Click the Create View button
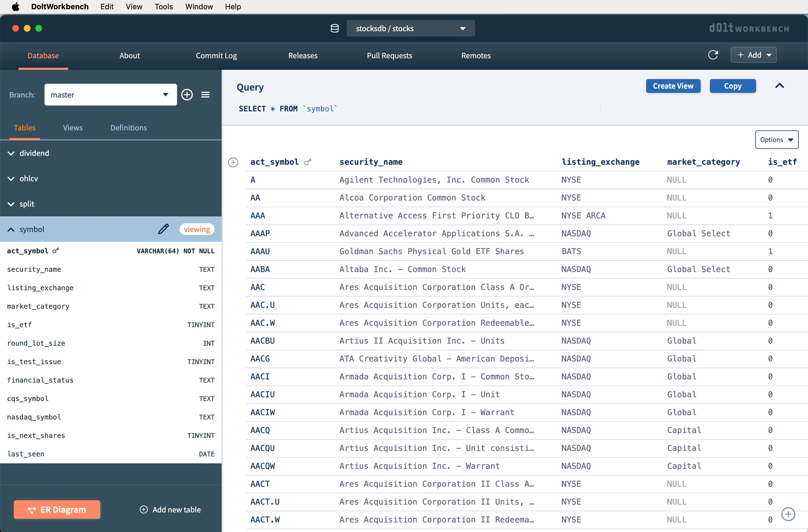The width and height of the screenshot is (808, 532). coord(673,86)
